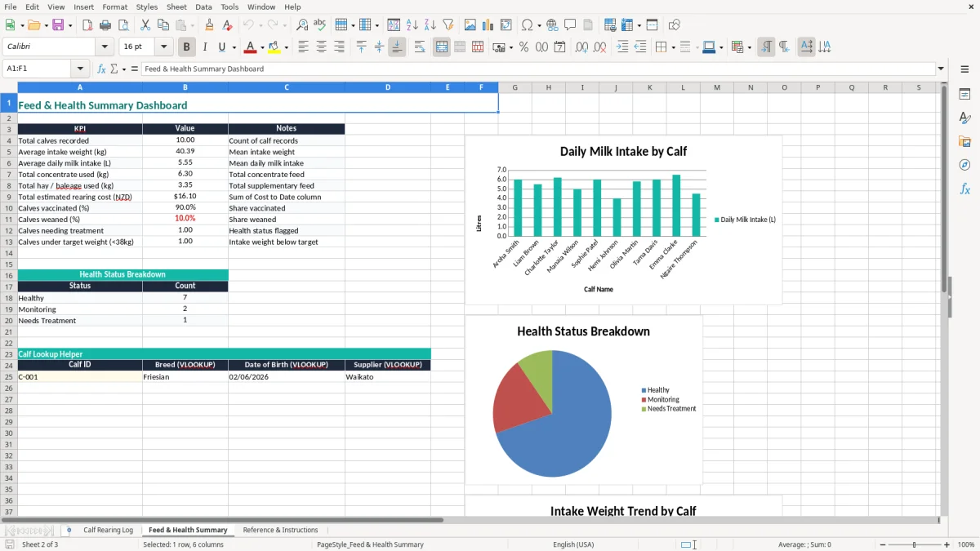Toggle Underline formatting
Viewport: 980px width, 551px height.
[222, 47]
